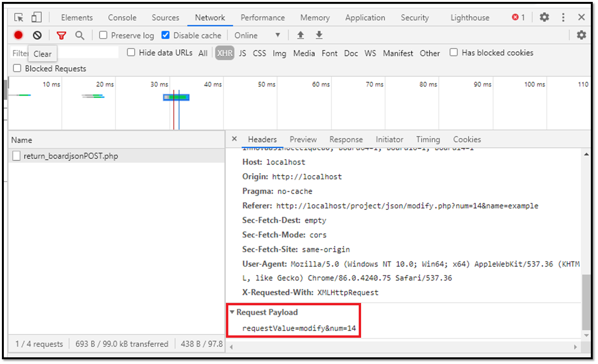Viewport: 598px width, 364px height.
Task: Filter requests by Other
Action: [x=430, y=53]
